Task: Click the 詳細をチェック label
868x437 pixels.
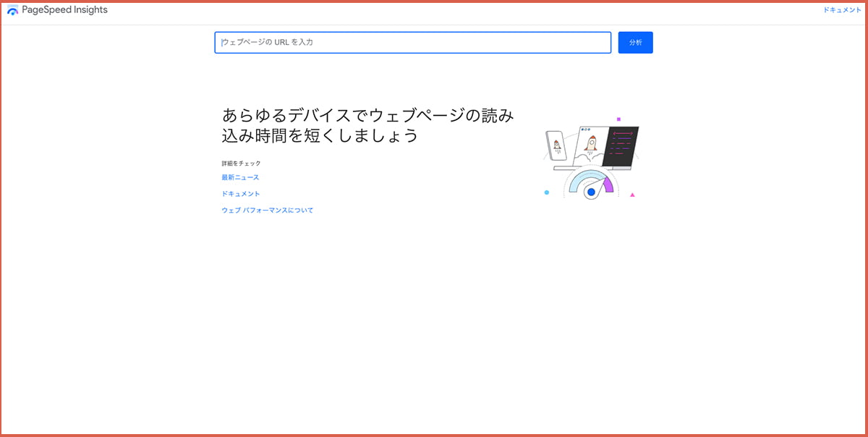Action: (241, 164)
